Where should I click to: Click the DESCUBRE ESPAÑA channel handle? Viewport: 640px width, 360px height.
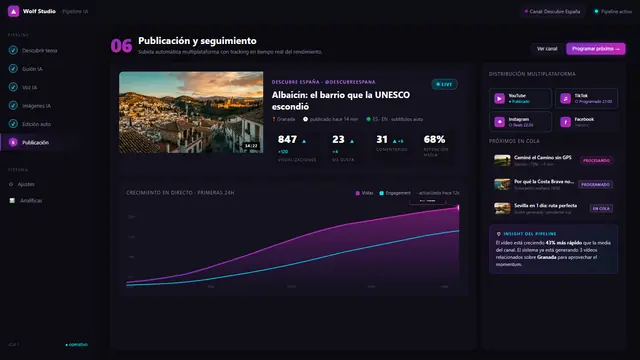(x=324, y=82)
